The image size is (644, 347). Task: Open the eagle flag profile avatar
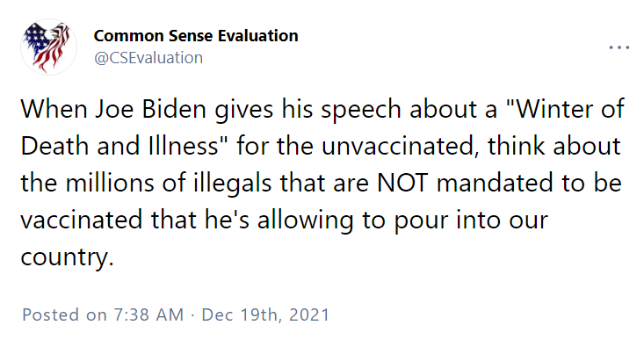(49, 47)
